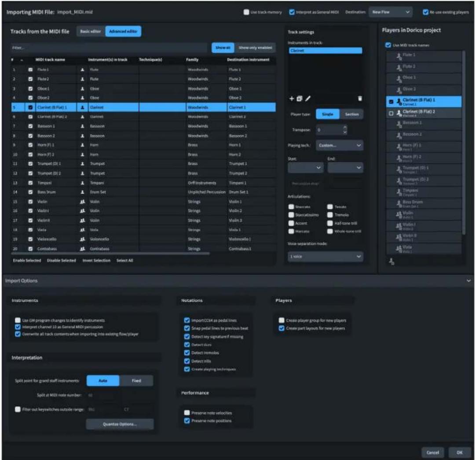
Task: Click Enable Selected button
Action: click(x=27, y=261)
